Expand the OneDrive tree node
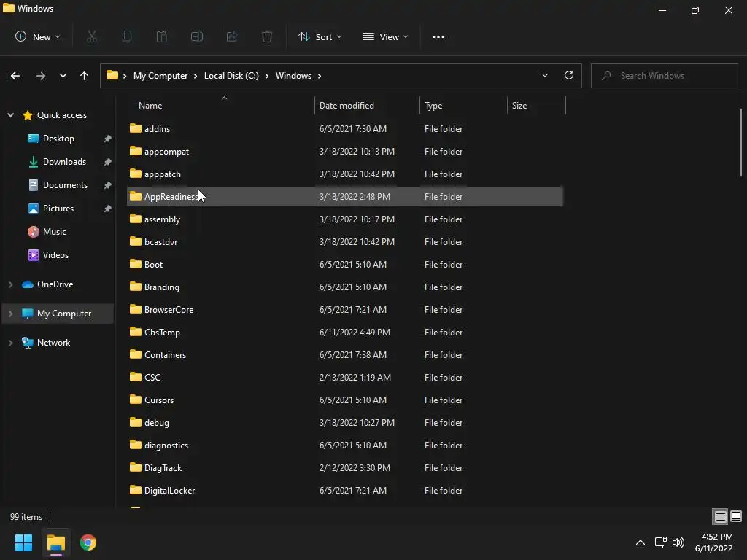 click(x=10, y=284)
